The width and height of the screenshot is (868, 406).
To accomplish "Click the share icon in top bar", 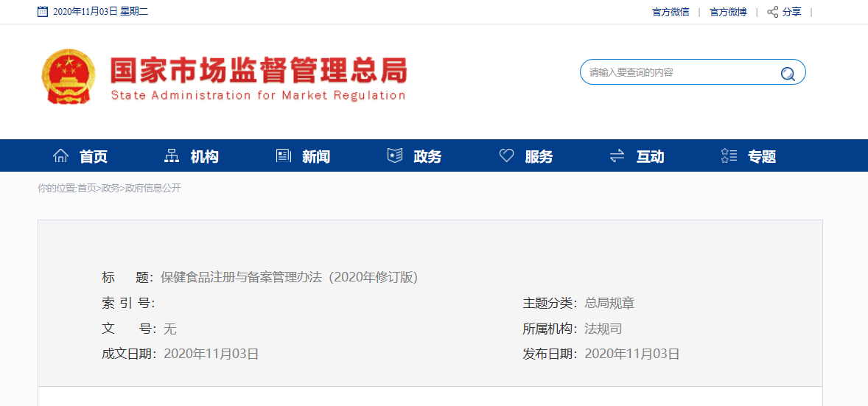I will click(773, 12).
